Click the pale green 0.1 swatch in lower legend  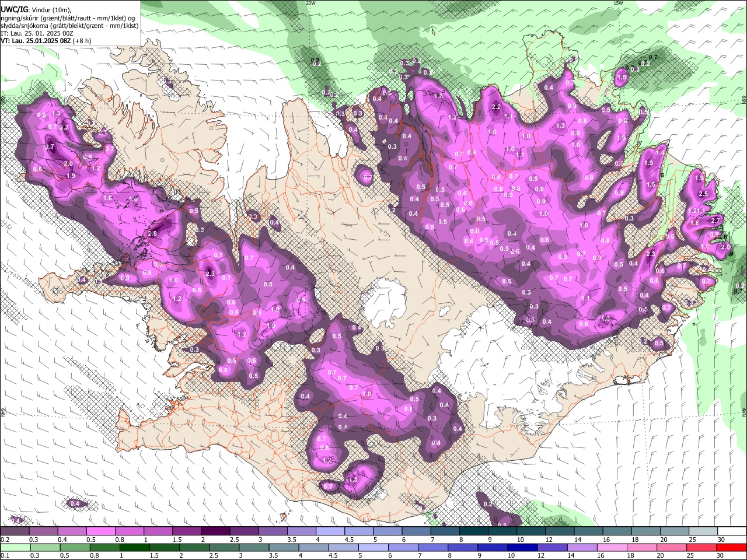pos(15,547)
